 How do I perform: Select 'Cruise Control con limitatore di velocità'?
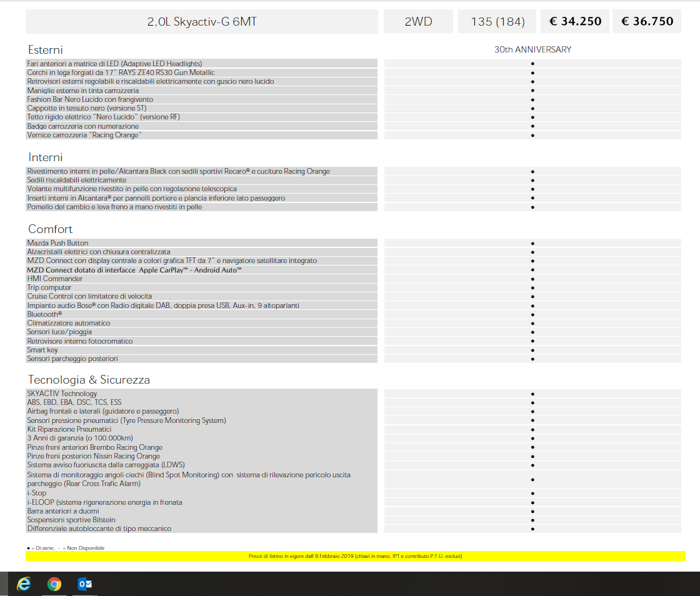(x=201, y=297)
